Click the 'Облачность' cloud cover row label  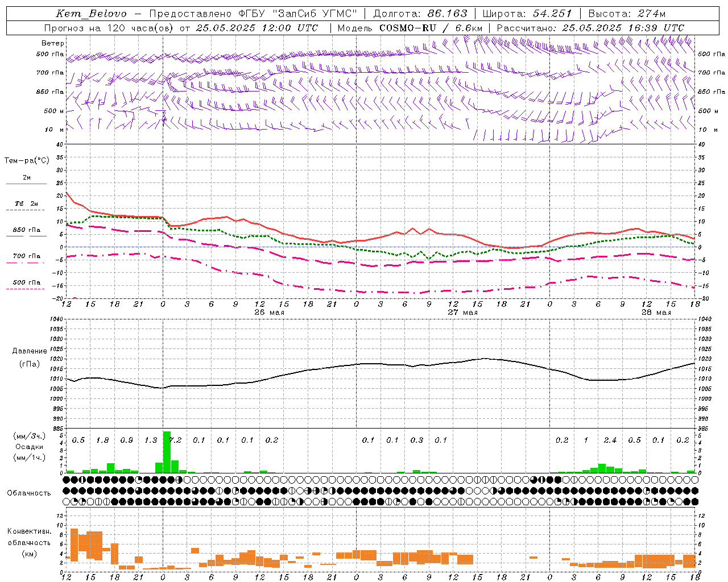[x=29, y=493]
